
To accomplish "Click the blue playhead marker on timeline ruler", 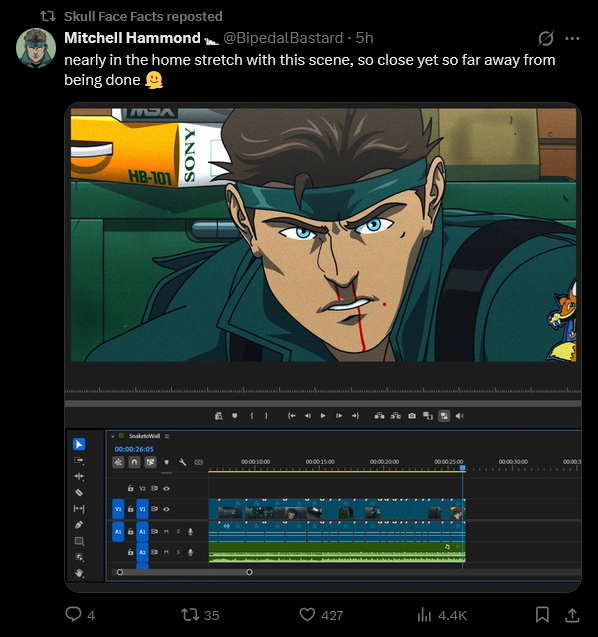I will [462, 468].
